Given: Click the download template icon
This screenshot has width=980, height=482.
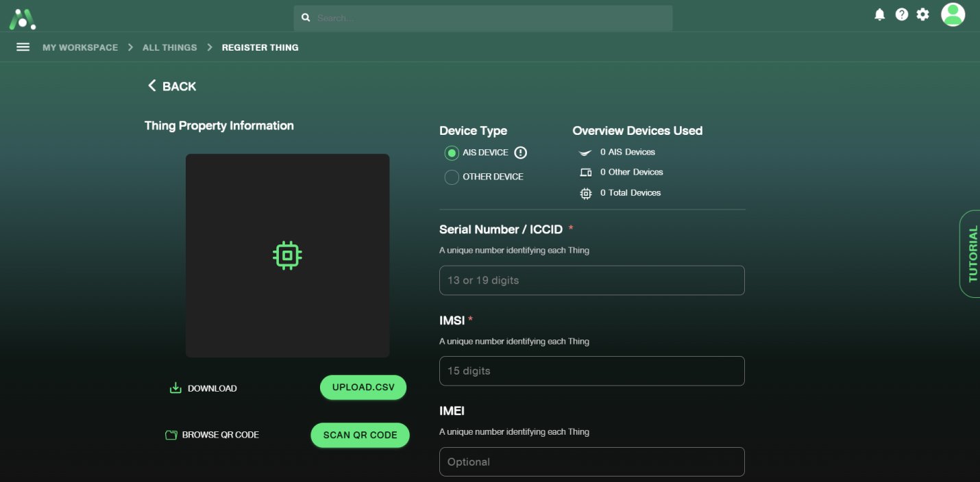Looking at the screenshot, I should click(175, 388).
